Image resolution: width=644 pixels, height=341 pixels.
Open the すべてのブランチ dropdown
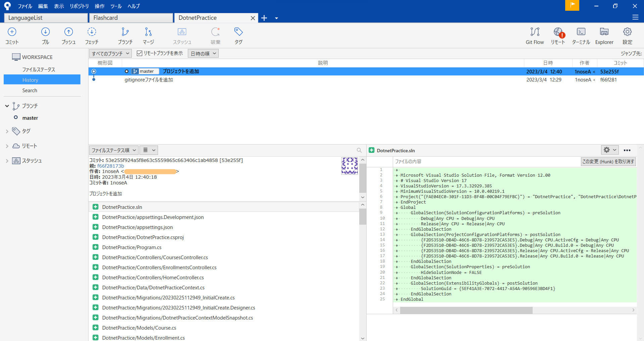point(109,53)
